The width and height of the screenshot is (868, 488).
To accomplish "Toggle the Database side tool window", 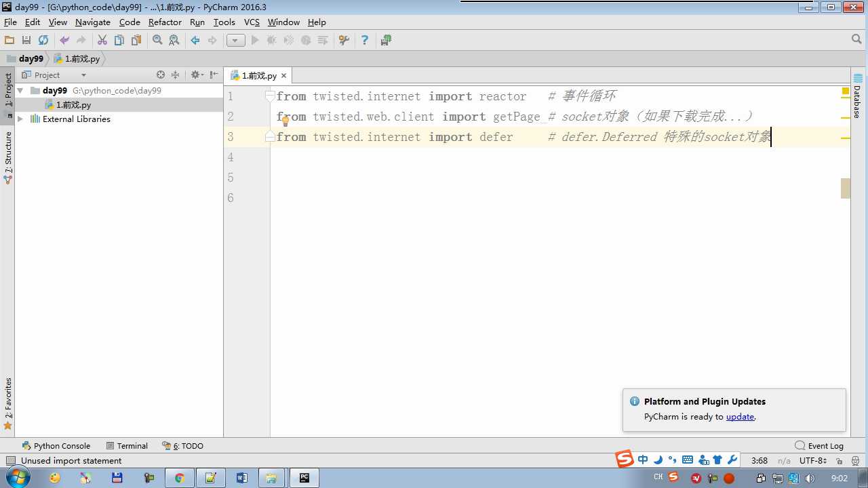I will (858, 96).
